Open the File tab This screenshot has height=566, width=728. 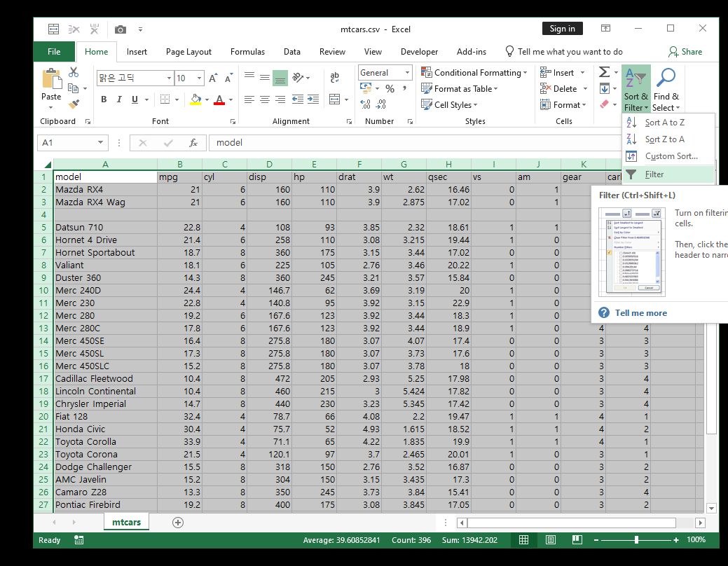pyautogui.click(x=54, y=52)
